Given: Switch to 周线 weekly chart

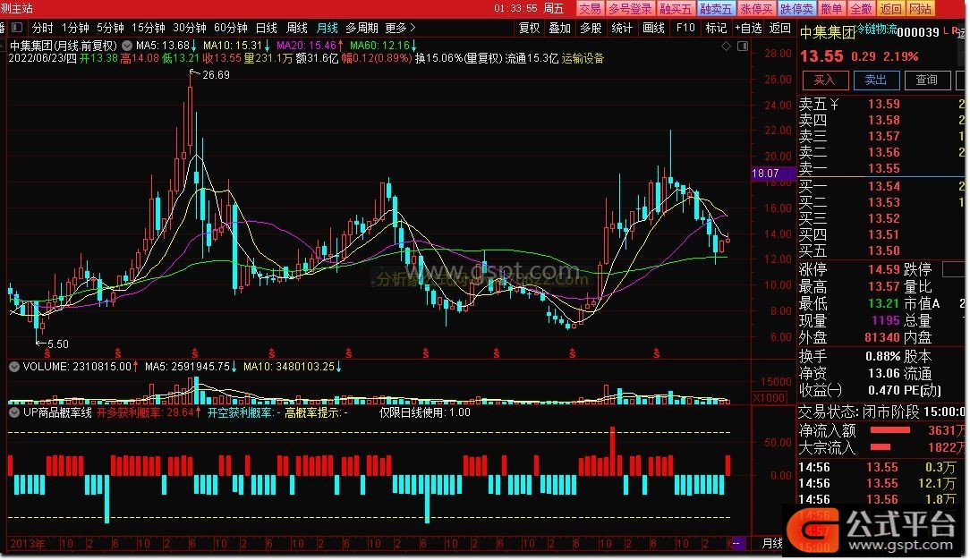Looking at the screenshot, I should point(297,28).
